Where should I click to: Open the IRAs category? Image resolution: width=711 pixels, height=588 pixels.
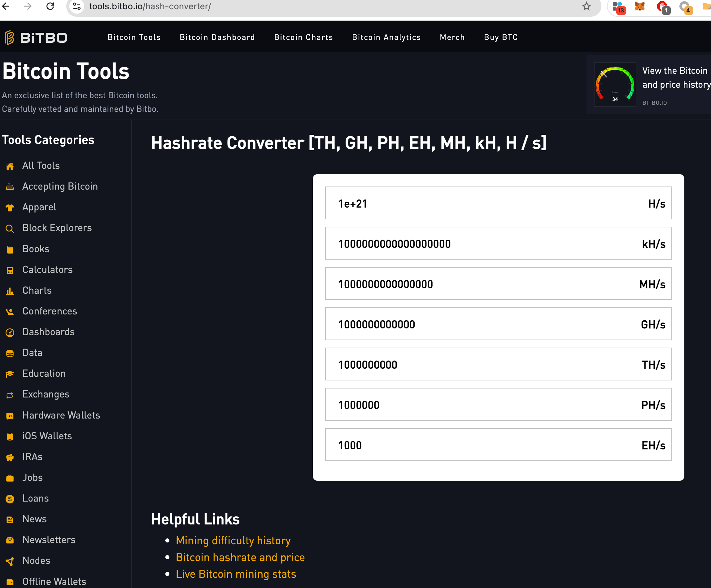pyautogui.click(x=33, y=457)
